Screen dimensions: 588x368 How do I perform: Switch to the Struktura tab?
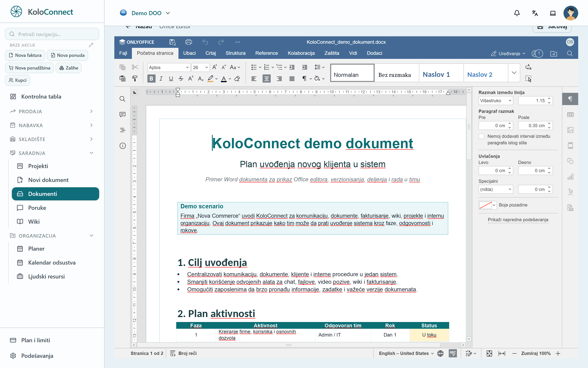coord(235,53)
